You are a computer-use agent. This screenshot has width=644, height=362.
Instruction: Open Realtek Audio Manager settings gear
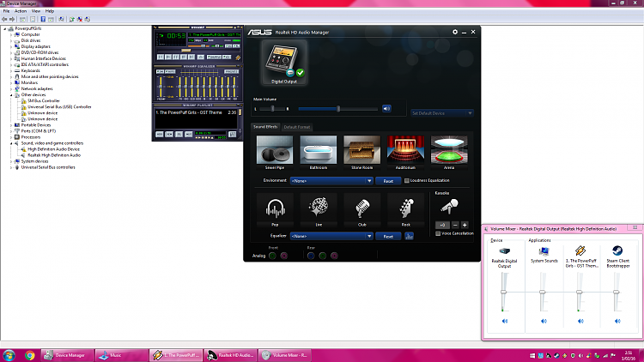pos(455,32)
